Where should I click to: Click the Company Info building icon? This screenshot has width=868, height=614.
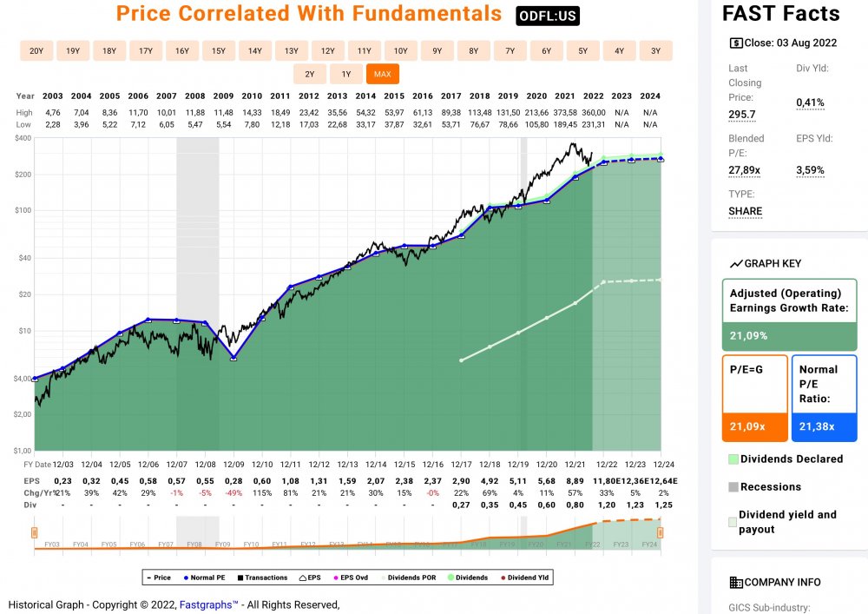click(x=735, y=582)
